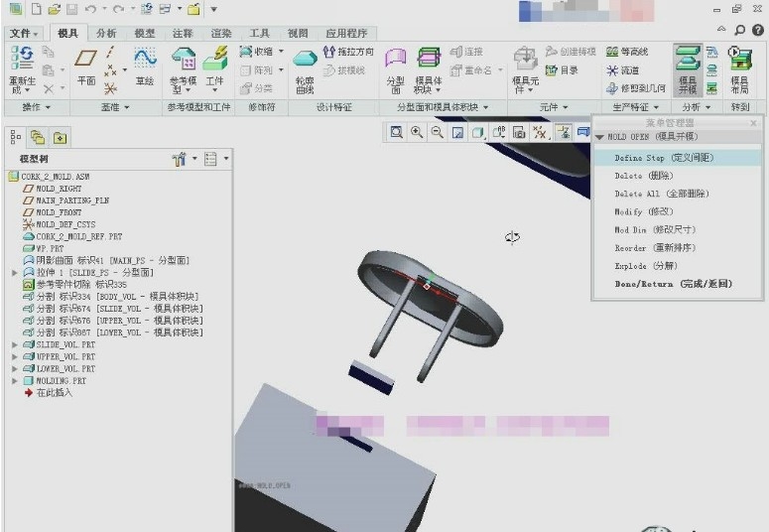
Task: Toggle the spin center display icon
Action: pyautogui.click(x=564, y=132)
